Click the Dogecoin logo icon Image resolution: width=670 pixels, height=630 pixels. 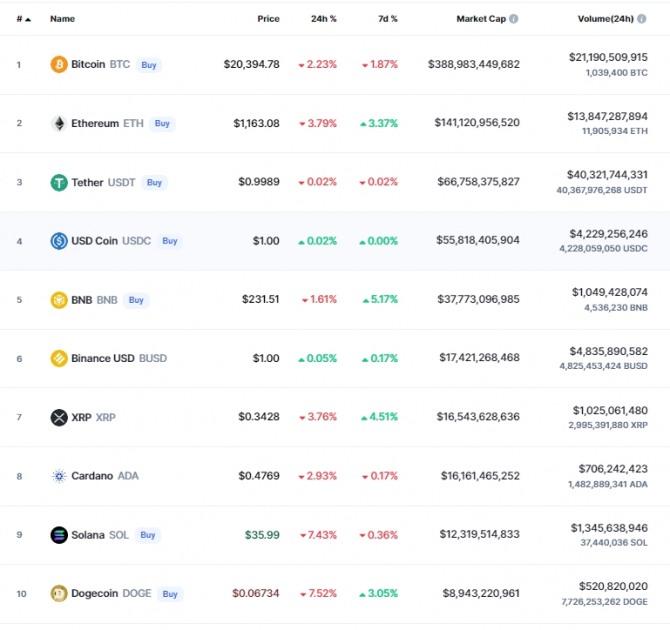point(59,593)
